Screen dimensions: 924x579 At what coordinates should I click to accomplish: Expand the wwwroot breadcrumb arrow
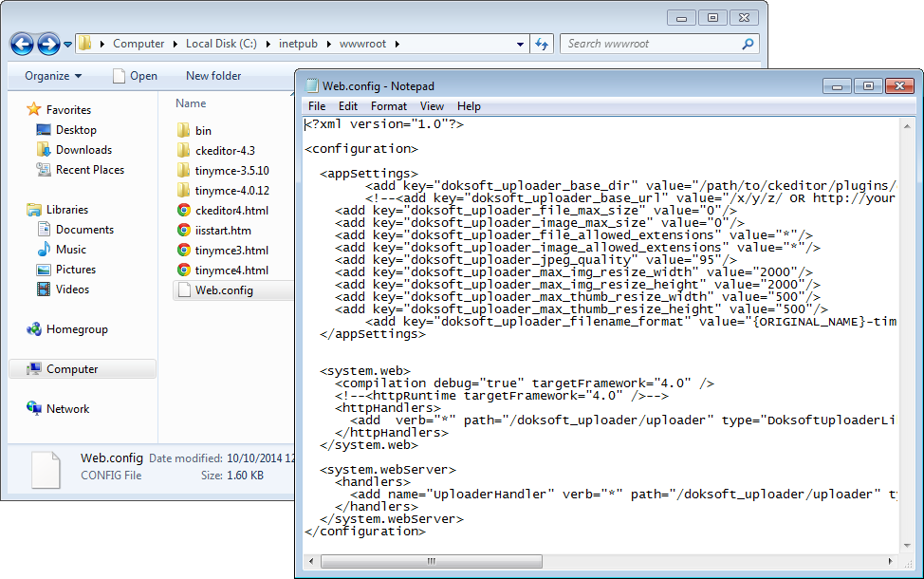point(397,44)
